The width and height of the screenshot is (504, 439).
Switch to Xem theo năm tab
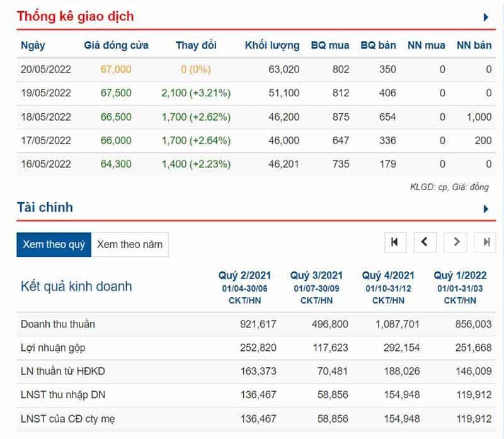pos(130,244)
